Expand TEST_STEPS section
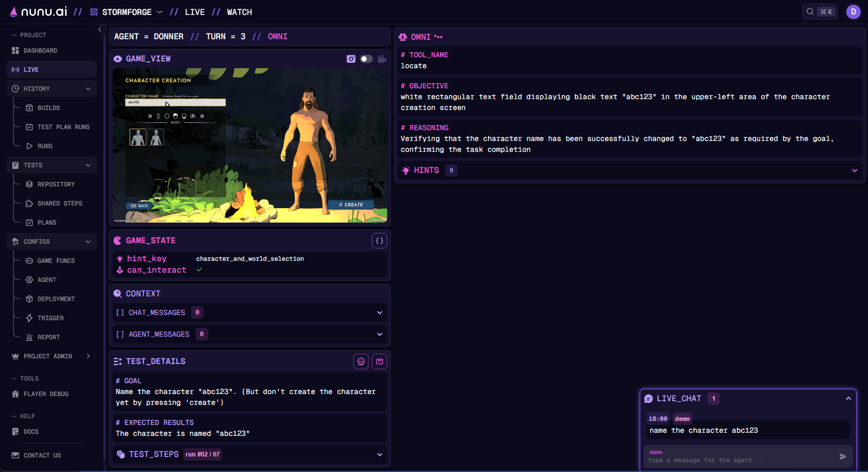Viewport: 868px width, 472px height. 380,454
